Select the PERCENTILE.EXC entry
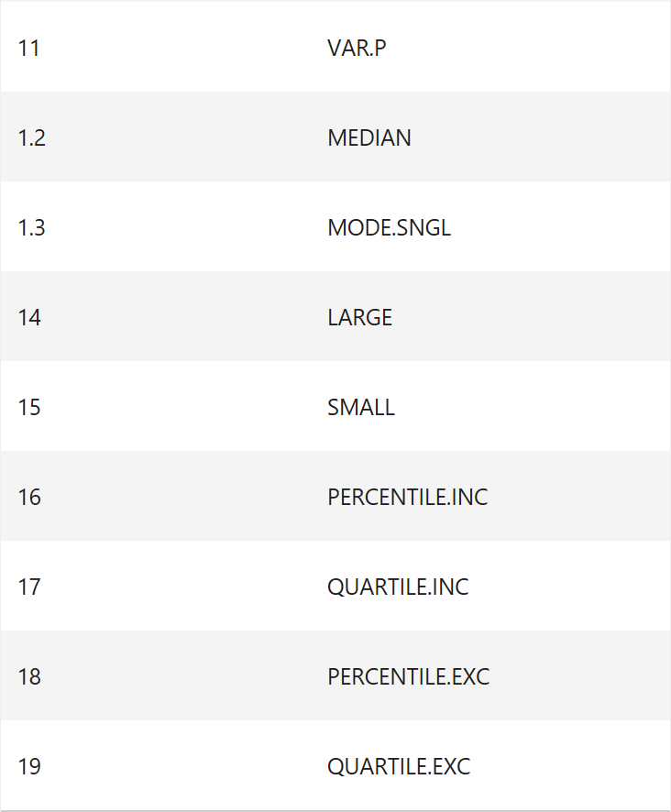Image resolution: width=671 pixels, height=812 pixels. [x=408, y=676]
